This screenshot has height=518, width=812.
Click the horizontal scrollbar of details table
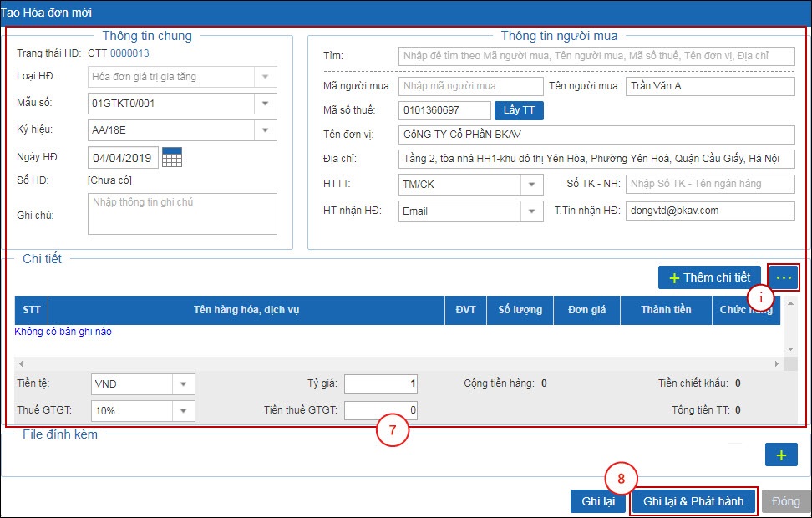click(399, 364)
